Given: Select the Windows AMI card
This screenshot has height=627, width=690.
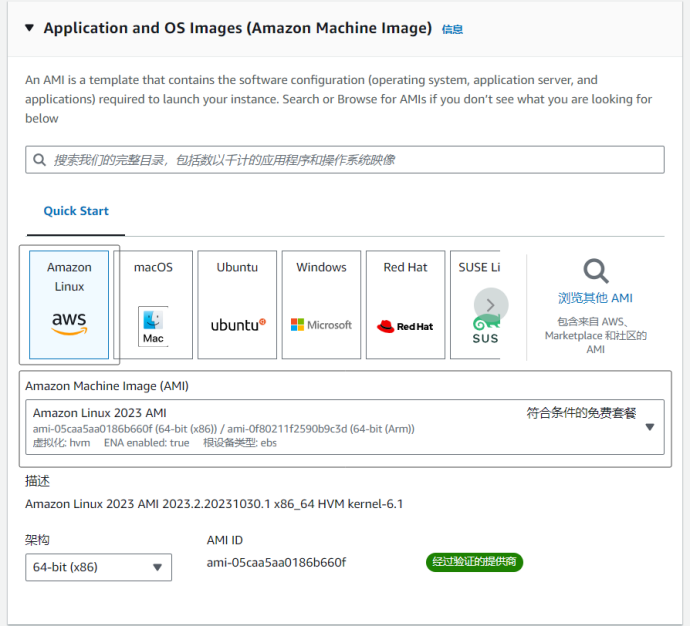Looking at the screenshot, I should (321, 304).
